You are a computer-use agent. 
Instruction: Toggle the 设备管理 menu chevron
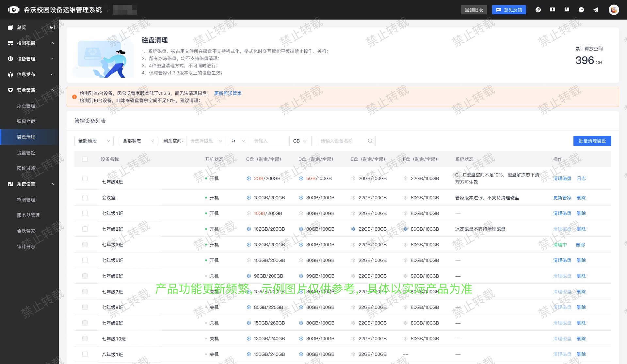52,59
